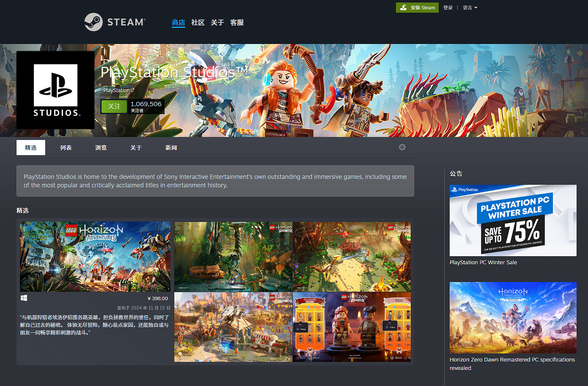Viewport: 588px width, 386px height.
Task: Open the 社区 community menu
Action: coord(198,22)
